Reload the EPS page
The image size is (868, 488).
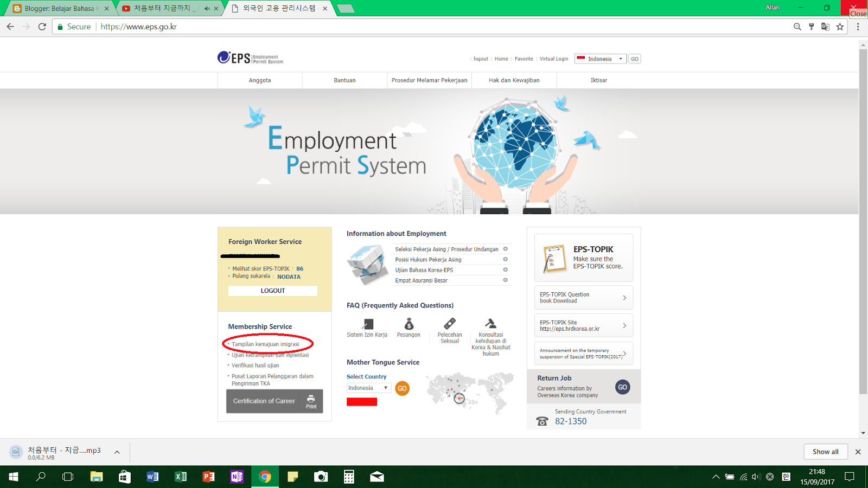(42, 27)
